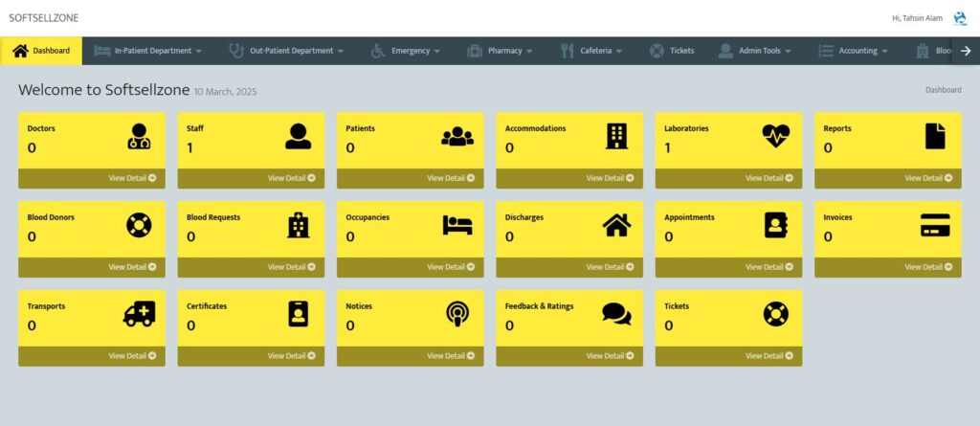Click the doctor icon on Doctors card
This screenshot has height=426, width=980.
click(139, 137)
